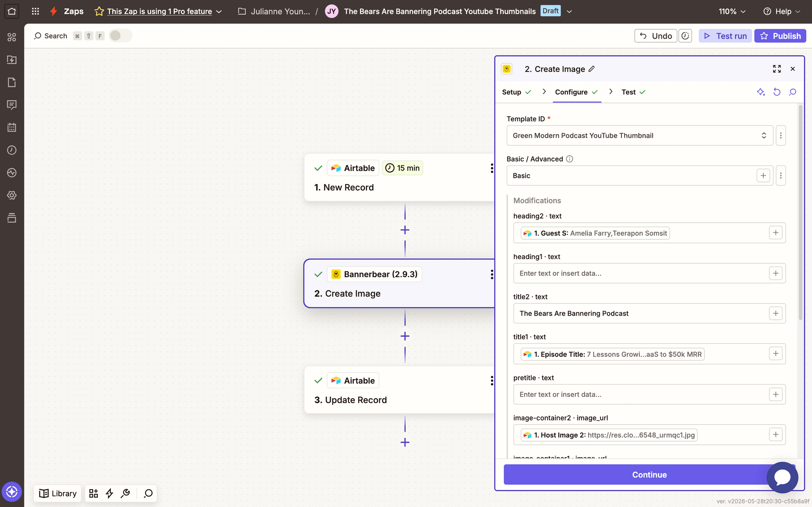
Task: Open the chat support bubble
Action: (782, 477)
